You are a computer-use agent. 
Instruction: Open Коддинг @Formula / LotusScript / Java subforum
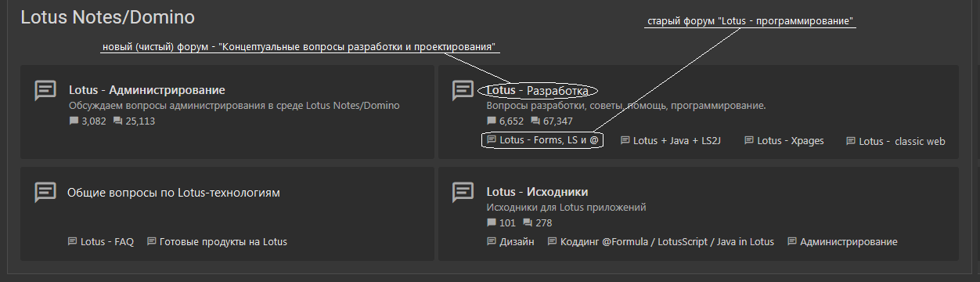(x=667, y=242)
